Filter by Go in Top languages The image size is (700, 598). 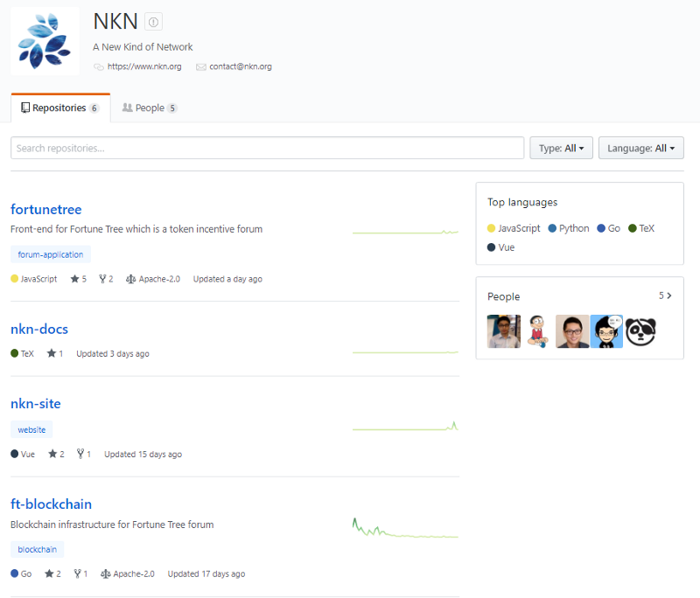click(608, 228)
